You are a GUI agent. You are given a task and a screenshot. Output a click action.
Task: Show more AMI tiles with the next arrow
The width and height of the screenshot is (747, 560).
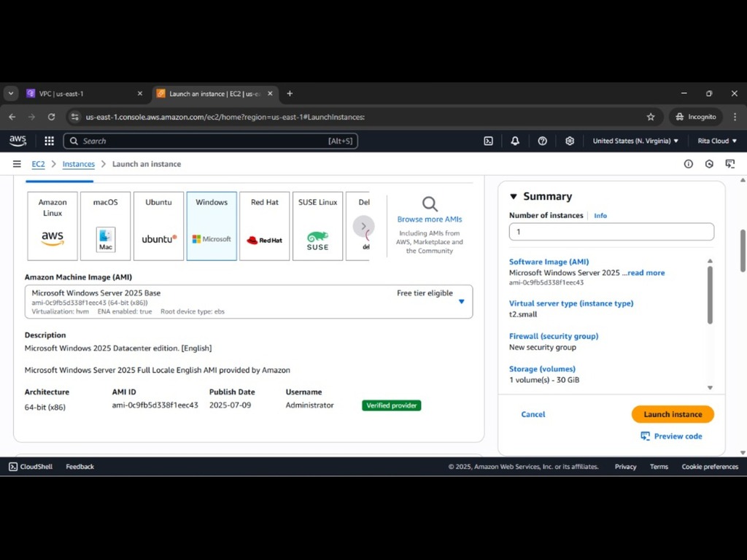point(363,226)
